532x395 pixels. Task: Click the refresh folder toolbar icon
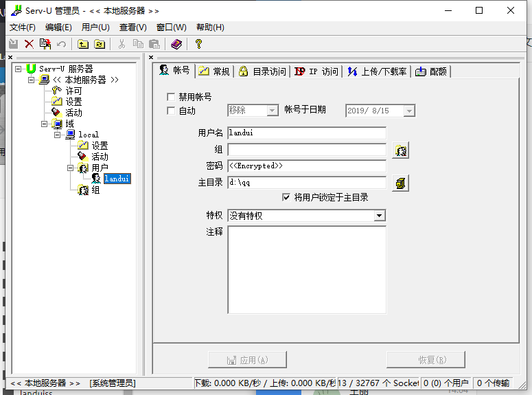[x=100, y=44]
